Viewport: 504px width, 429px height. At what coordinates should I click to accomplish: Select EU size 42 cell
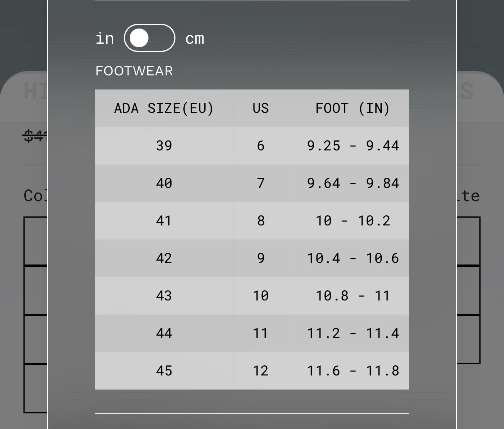(x=164, y=258)
